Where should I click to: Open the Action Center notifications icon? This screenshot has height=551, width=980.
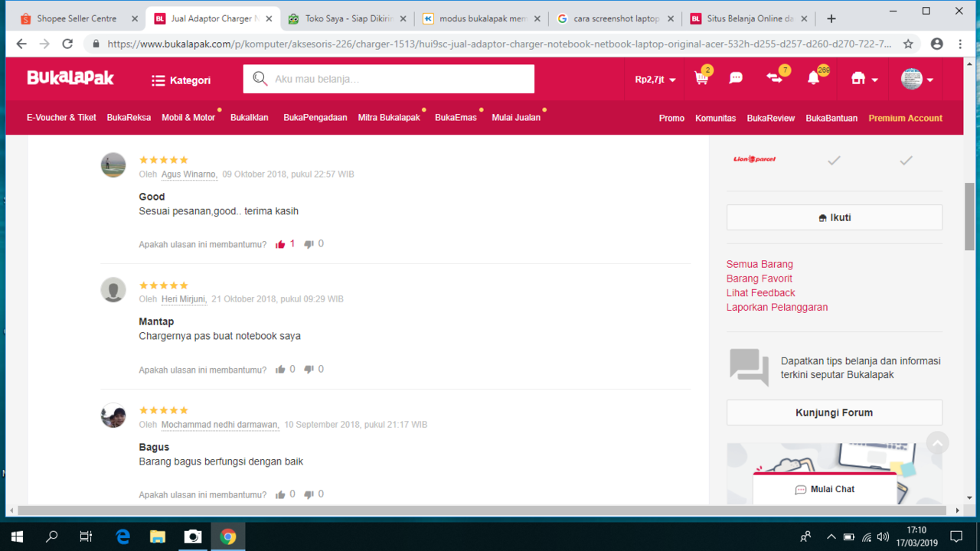(x=956, y=536)
